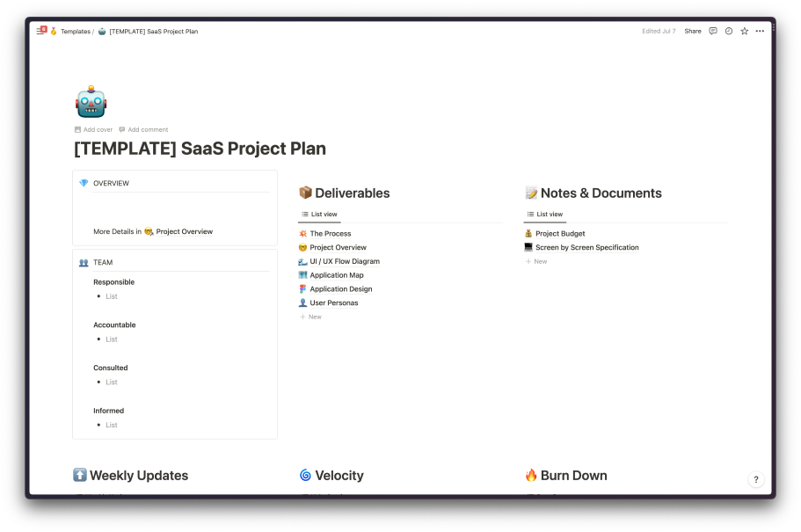Click List placeholder under Accountable
The width and height of the screenshot is (801, 532).
(x=112, y=339)
